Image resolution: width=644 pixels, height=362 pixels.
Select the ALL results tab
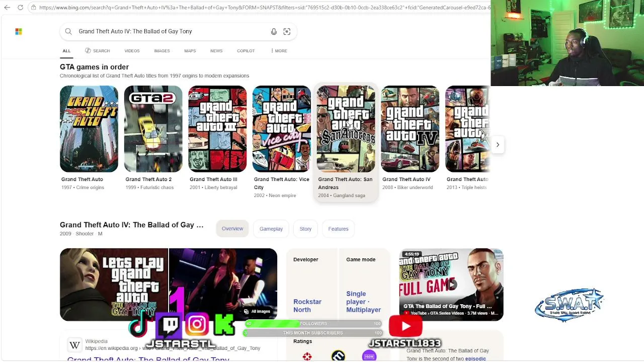(66, 51)
